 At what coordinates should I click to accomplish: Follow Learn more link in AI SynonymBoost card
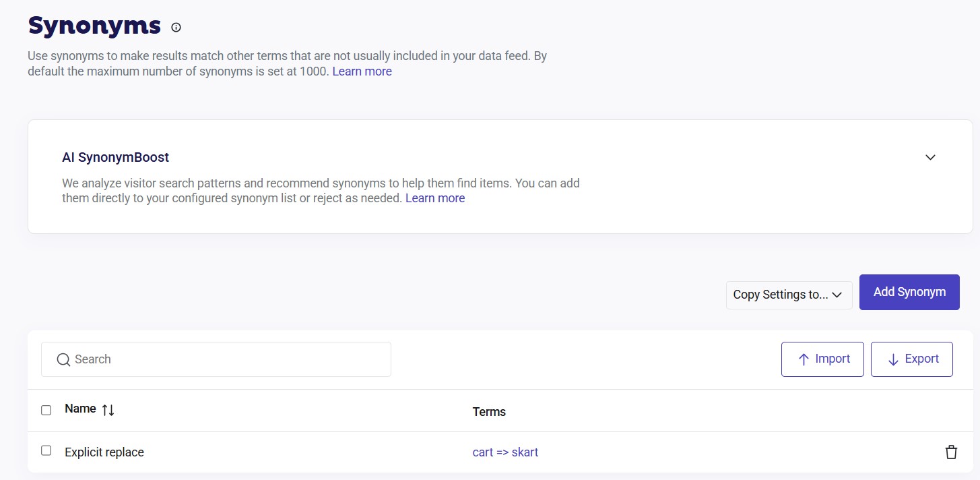(434, 198)
